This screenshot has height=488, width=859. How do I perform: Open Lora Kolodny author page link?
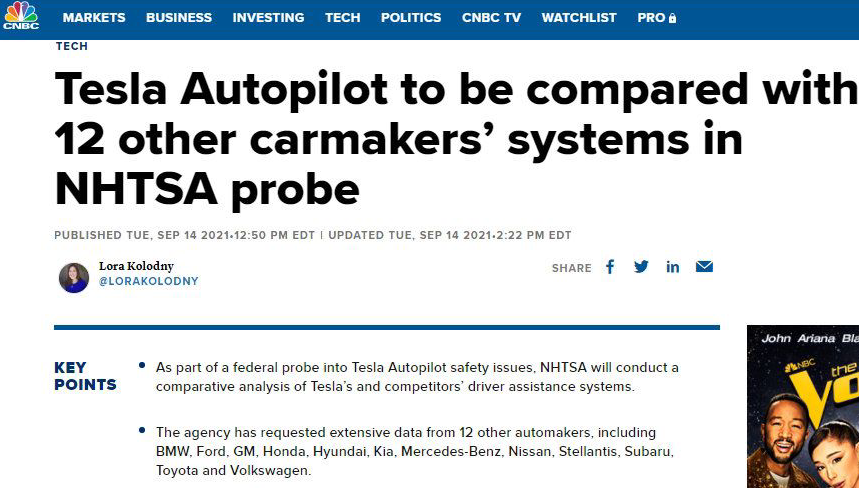tap(136, 266)
